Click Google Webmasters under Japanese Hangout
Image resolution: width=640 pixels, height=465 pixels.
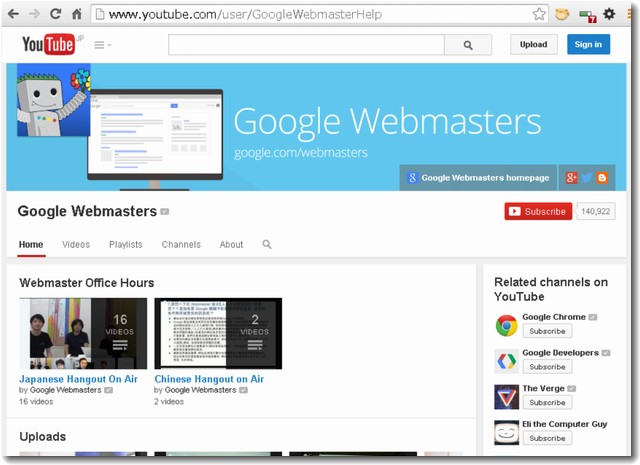(x=66, y=390)
